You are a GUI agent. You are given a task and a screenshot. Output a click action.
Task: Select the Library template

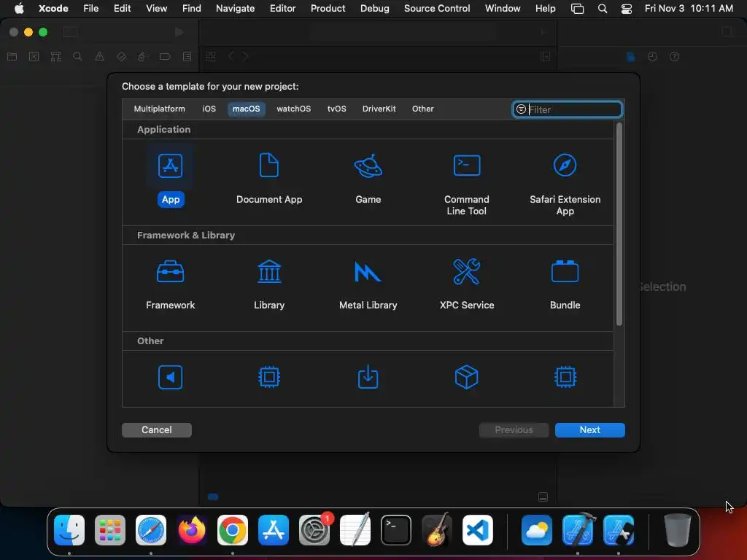click(269, 285)
